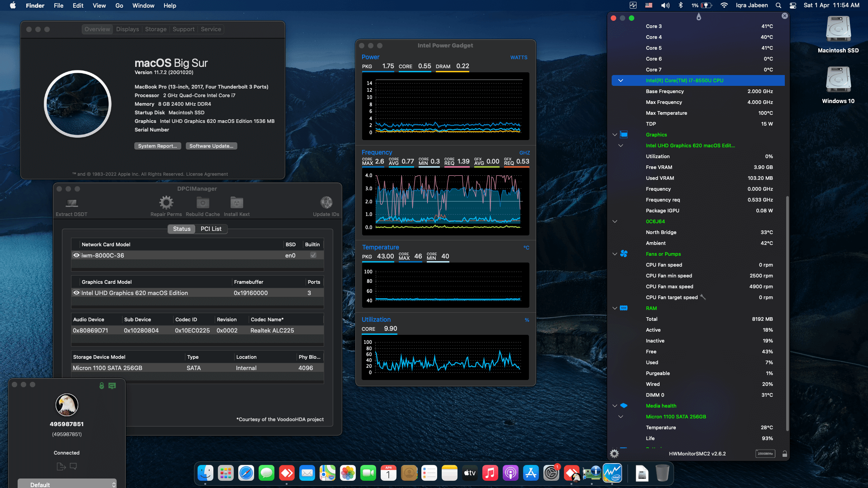Screen dimensions: 868x488
Task: Switch to the PCI List tab
Action: click(211, 229)
